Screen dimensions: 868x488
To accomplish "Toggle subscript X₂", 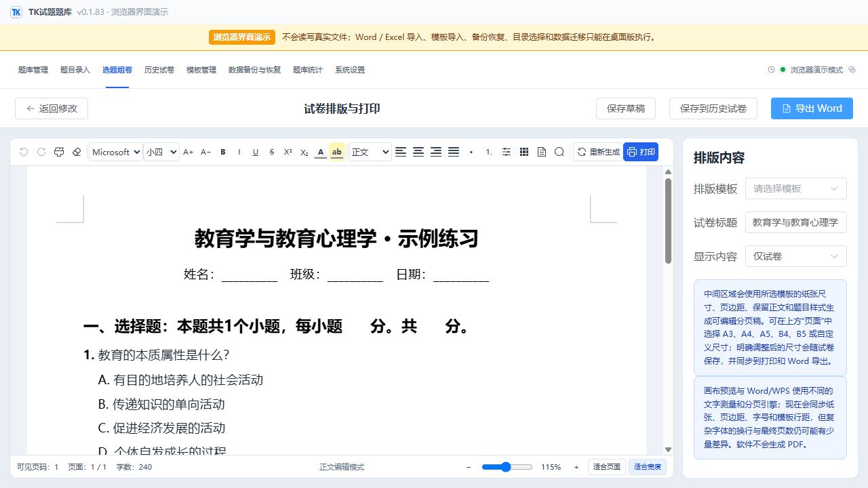I will click(x=304, y=152).
